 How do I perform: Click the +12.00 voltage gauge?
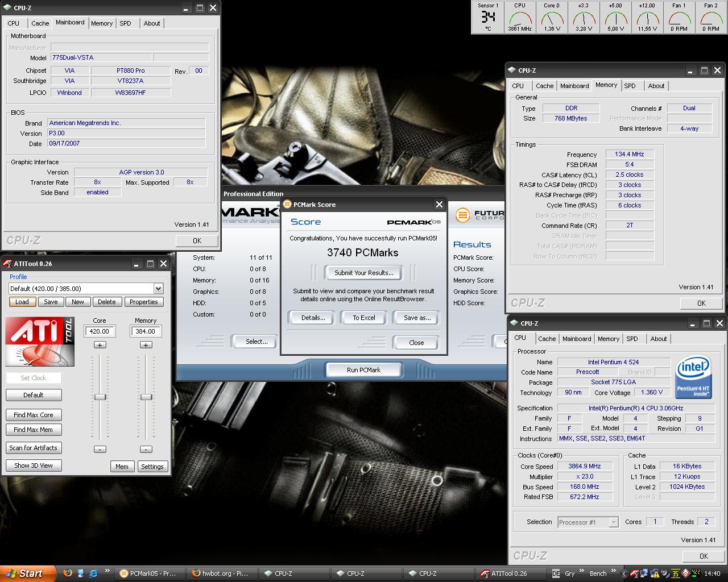[x=647, y=17]
